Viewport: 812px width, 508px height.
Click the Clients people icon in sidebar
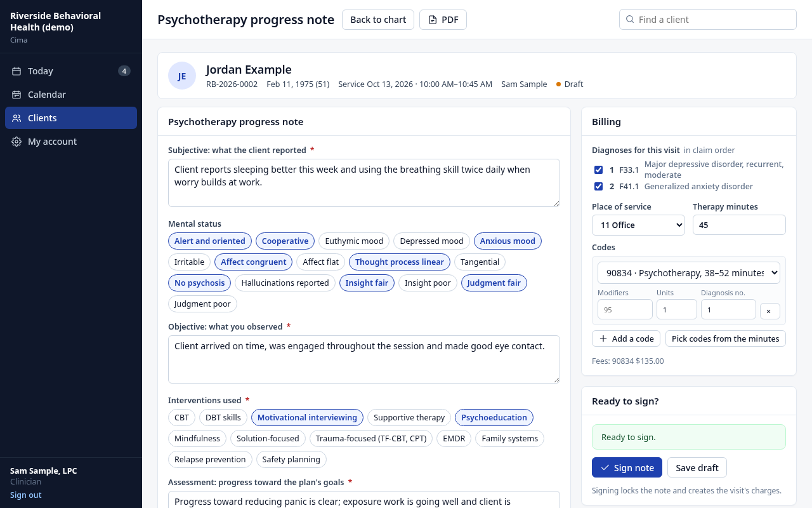coord(16,118)
